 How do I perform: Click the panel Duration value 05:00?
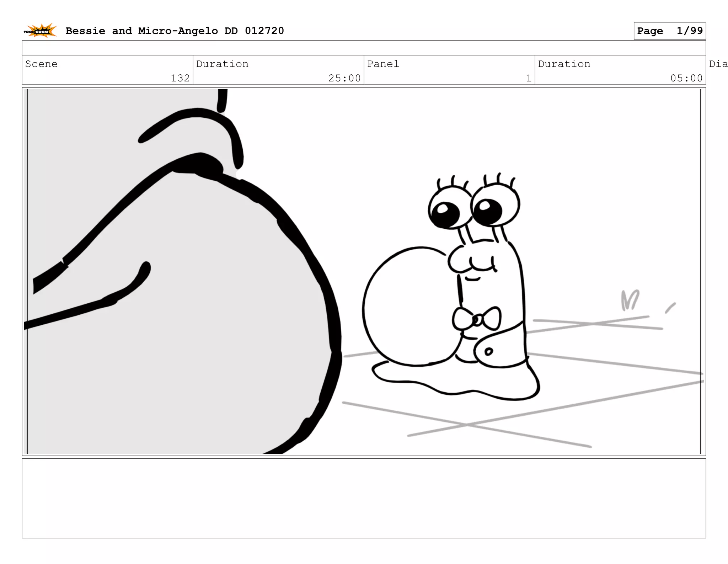686,78
